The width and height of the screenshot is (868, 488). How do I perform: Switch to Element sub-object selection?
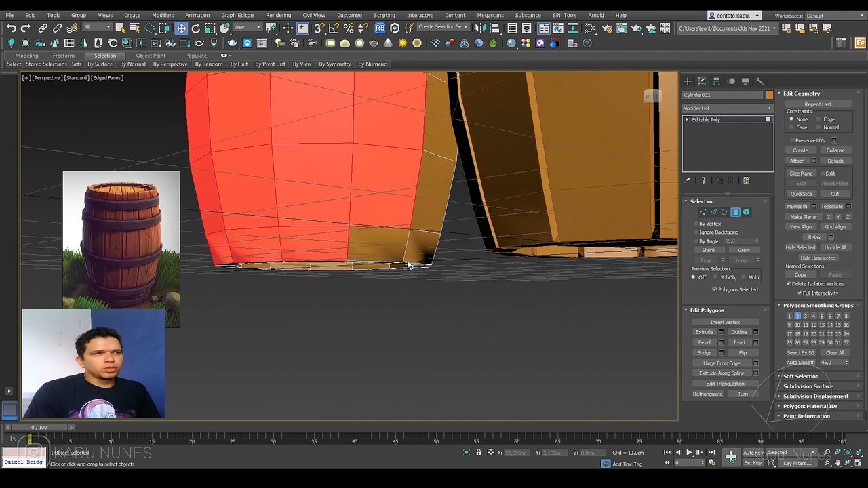[x=746, y=212]
